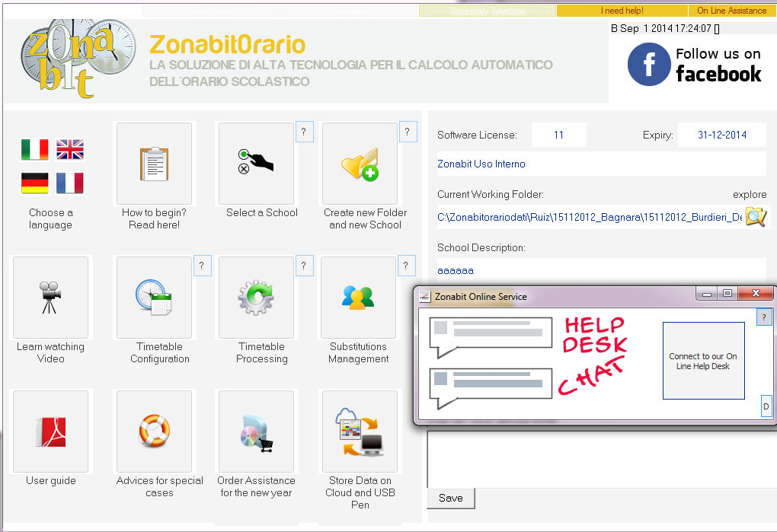Click the Zonabit Uso Interno field

[602, 164]
